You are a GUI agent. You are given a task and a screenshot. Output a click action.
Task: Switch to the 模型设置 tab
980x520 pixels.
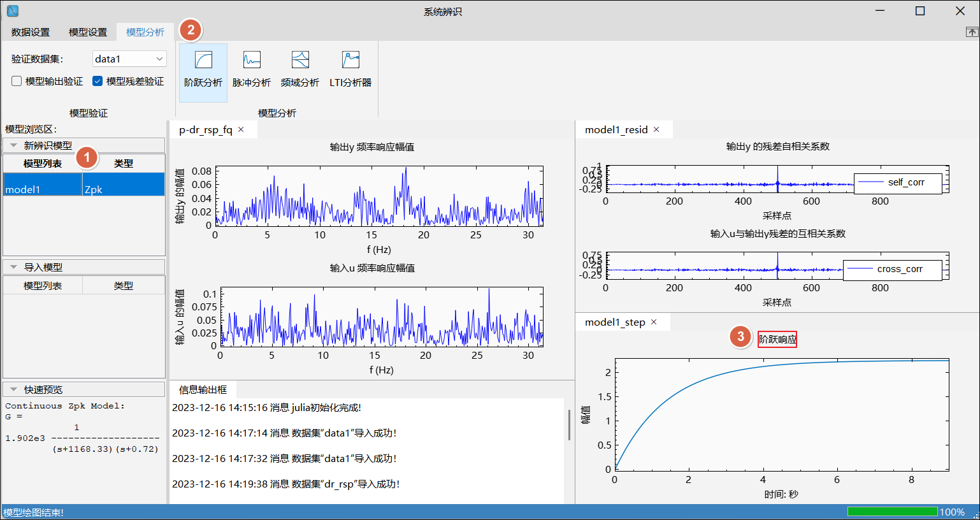tap(87, 32)
